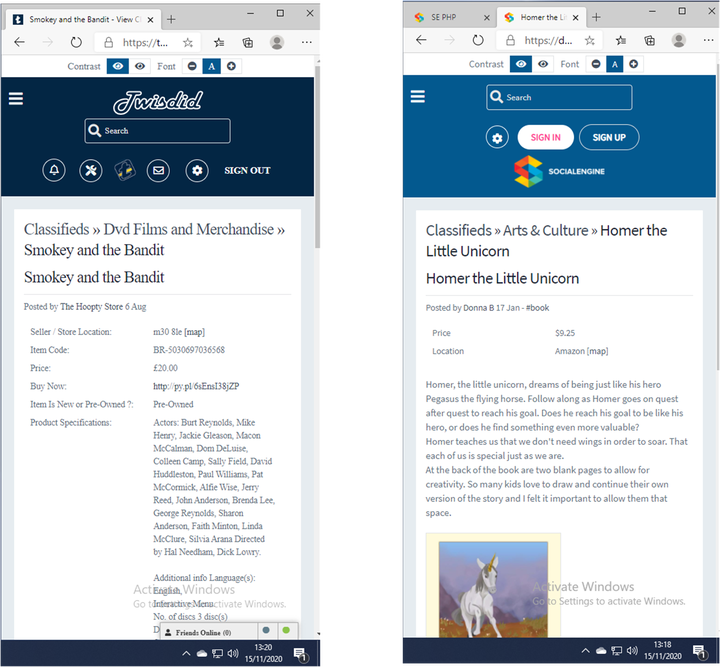
Task: Refresh the page in Twisdid browser window
Action: 76,42
